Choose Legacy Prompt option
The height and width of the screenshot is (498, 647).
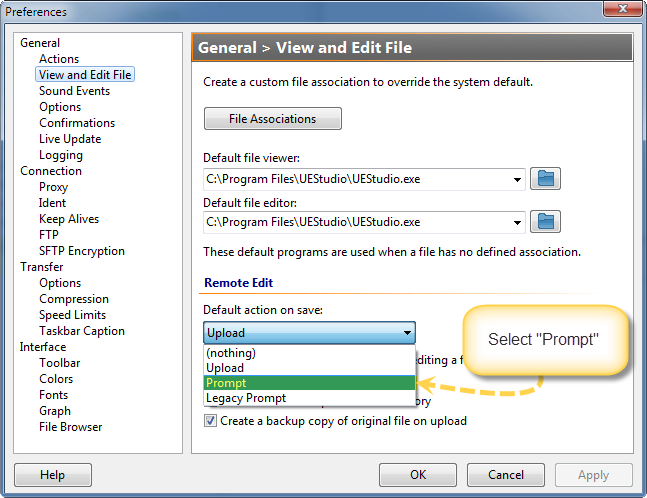(309, 398)
